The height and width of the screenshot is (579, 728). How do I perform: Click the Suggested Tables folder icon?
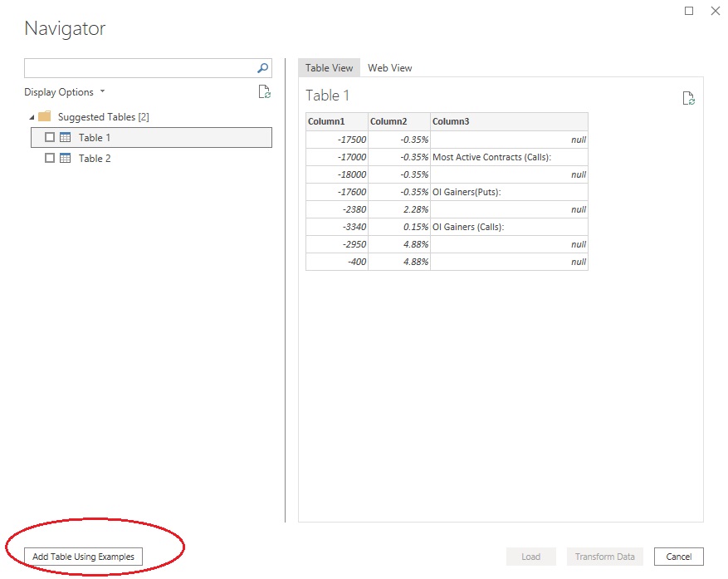click(x=45, y=116)
